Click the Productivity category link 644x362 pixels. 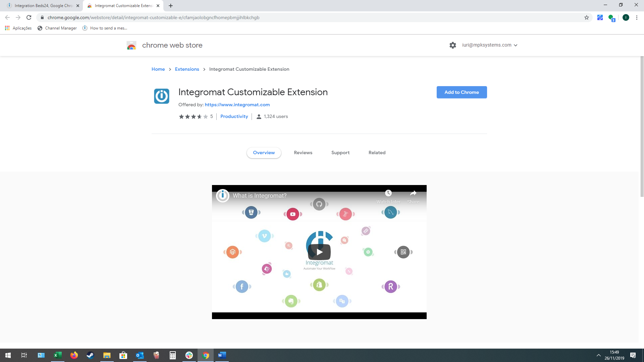click(234, 117)
